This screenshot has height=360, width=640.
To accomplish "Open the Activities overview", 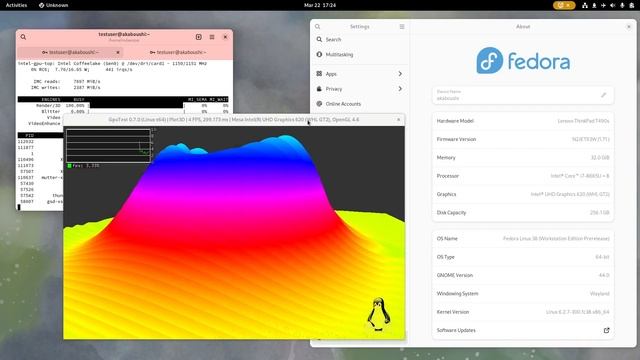I will coord(16,5).
